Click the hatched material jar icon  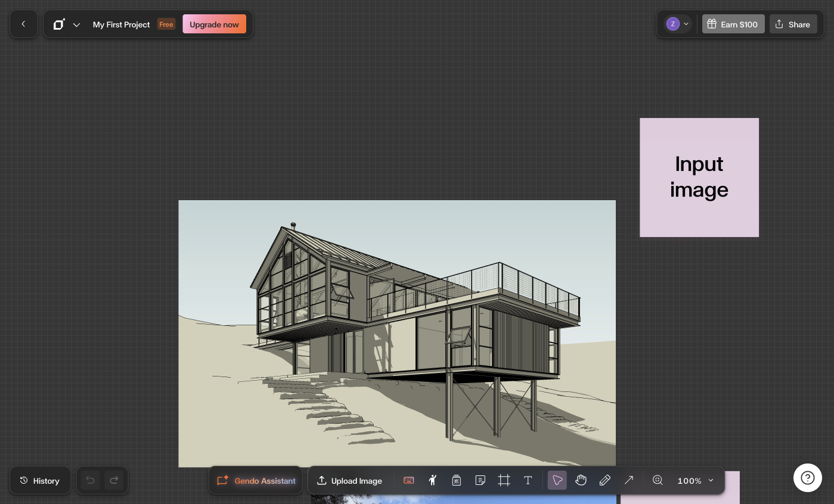point(457,480)
